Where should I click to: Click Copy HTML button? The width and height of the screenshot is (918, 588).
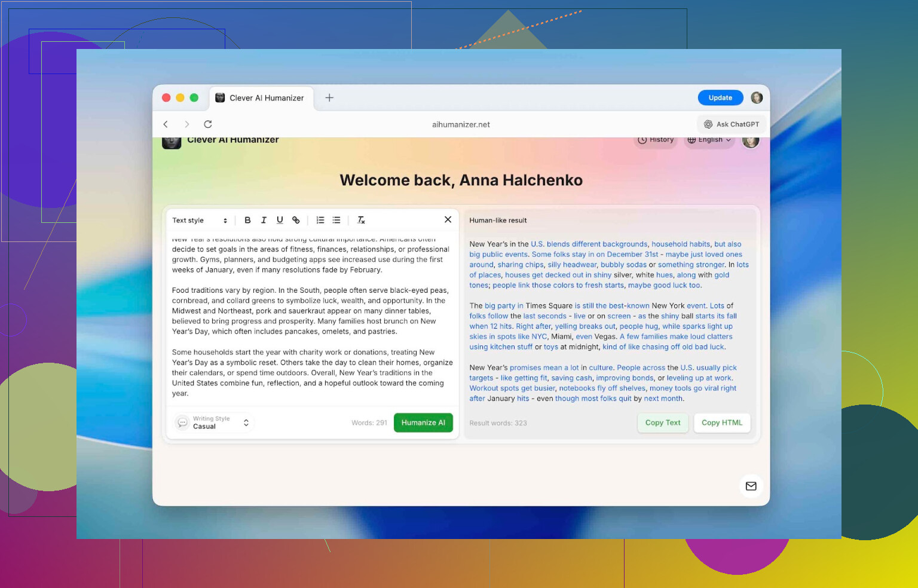(721, 422)
